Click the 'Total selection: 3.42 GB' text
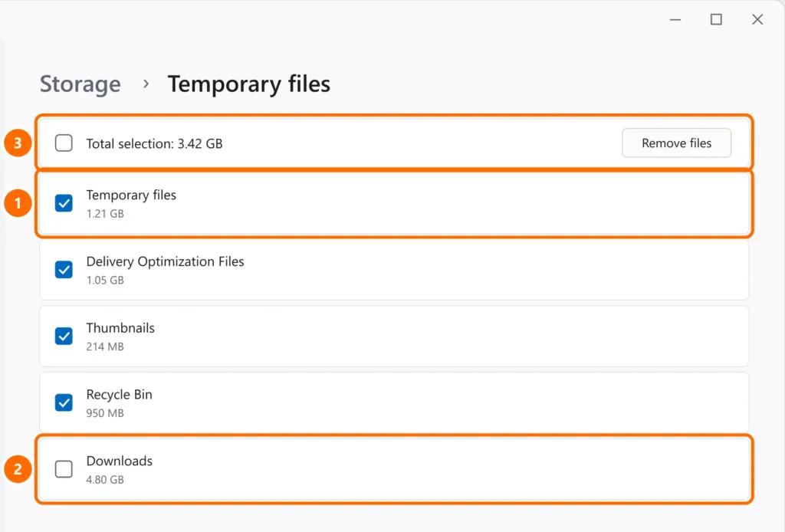The width and height of the screenshot is (785, 532). click(154, 143)
